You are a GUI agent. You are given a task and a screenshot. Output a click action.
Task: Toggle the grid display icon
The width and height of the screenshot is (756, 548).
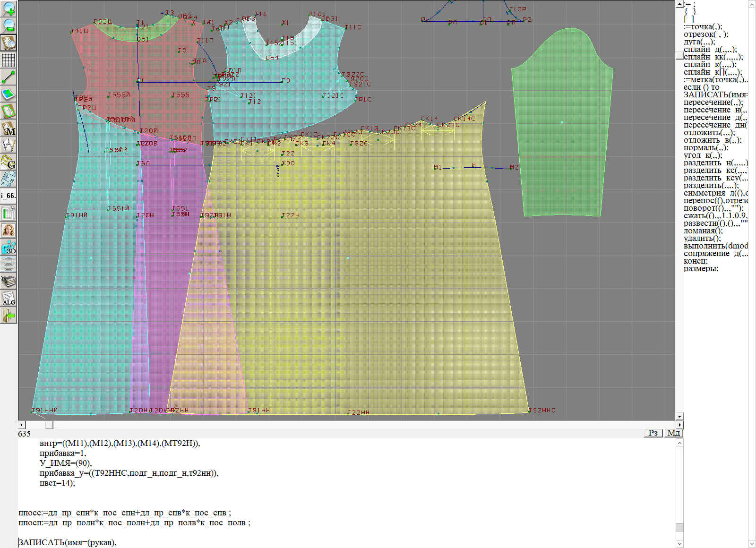9,60
